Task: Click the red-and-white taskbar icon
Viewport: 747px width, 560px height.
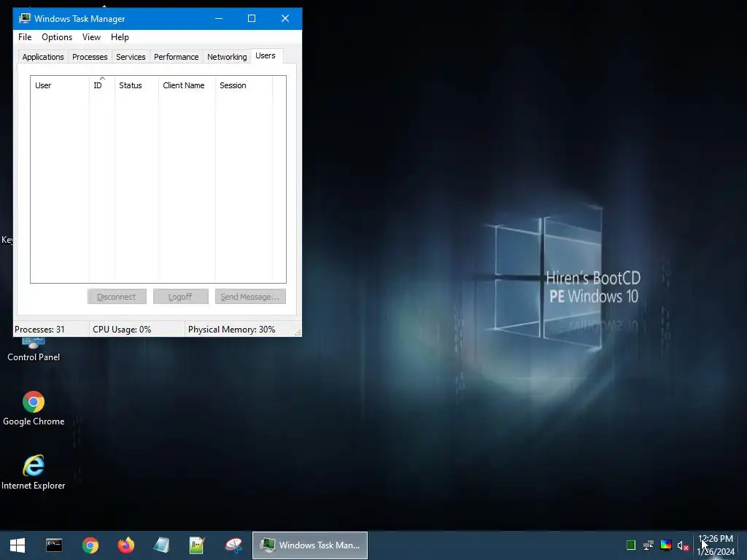Action: coord(233,545)
